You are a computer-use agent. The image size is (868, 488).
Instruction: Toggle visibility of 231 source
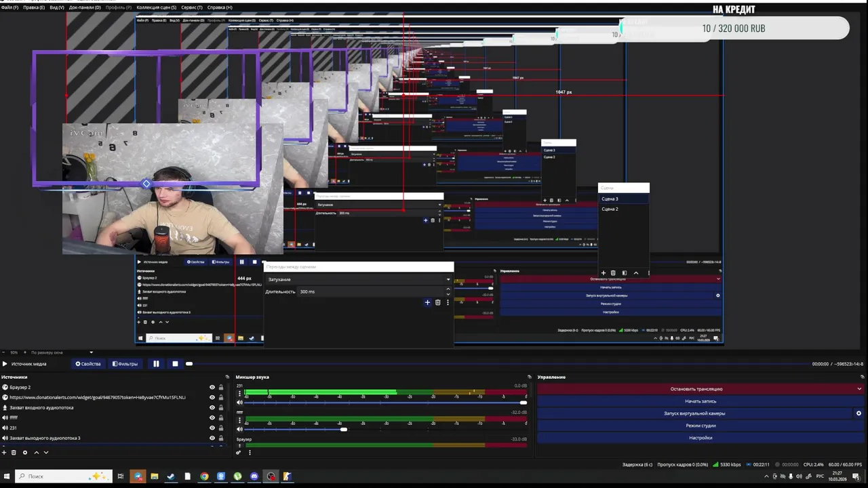pos(212,428)
